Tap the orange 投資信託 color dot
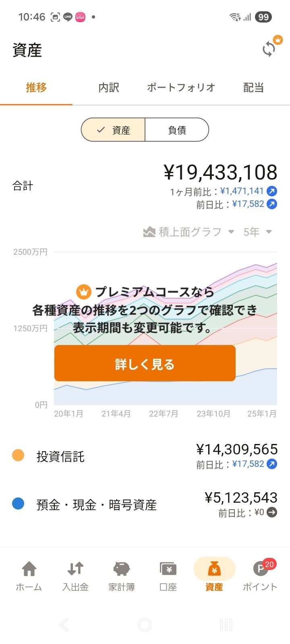This screenshot has height=644, width=290. [18, 455]
